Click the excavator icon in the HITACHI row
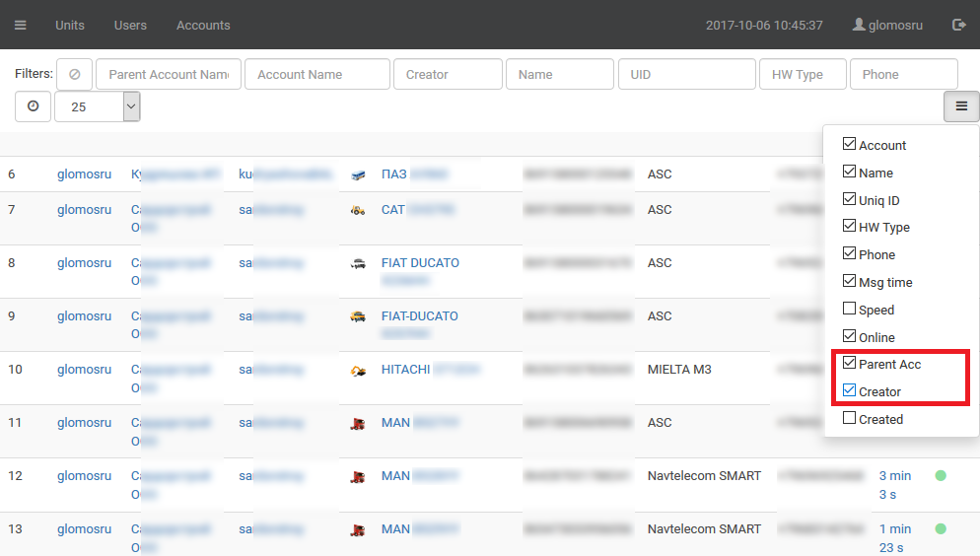Image resolution: width=980 pixels, height=556 pixels. coord(358,371)
